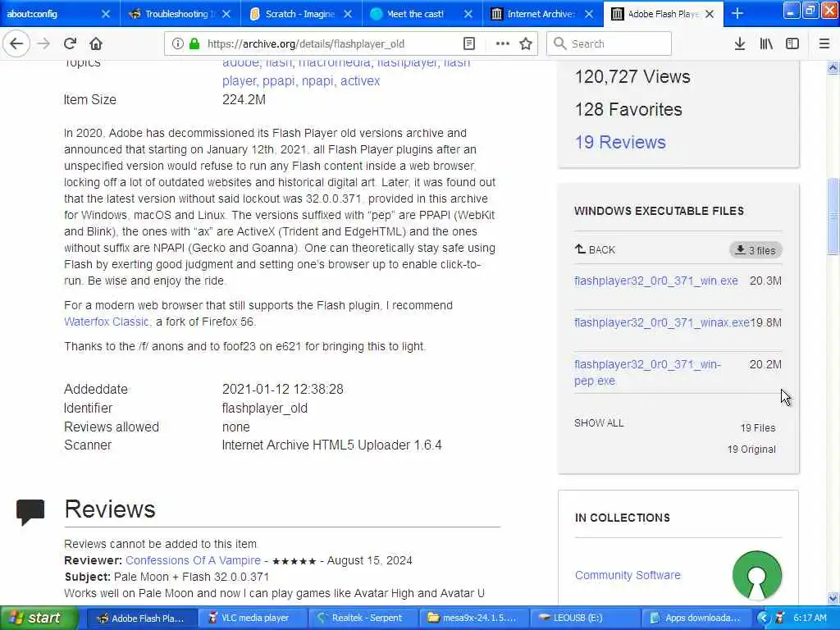Viewport: 840px width, 630px height.
Task: Open the activex topic link
Action: [x=360, y=81]
